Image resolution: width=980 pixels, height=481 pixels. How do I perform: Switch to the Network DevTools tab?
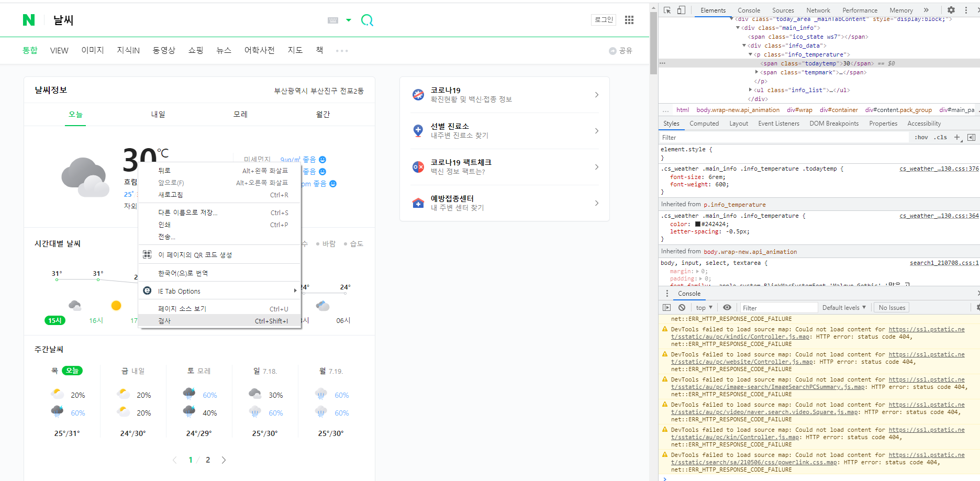click(x=818, y=10)
